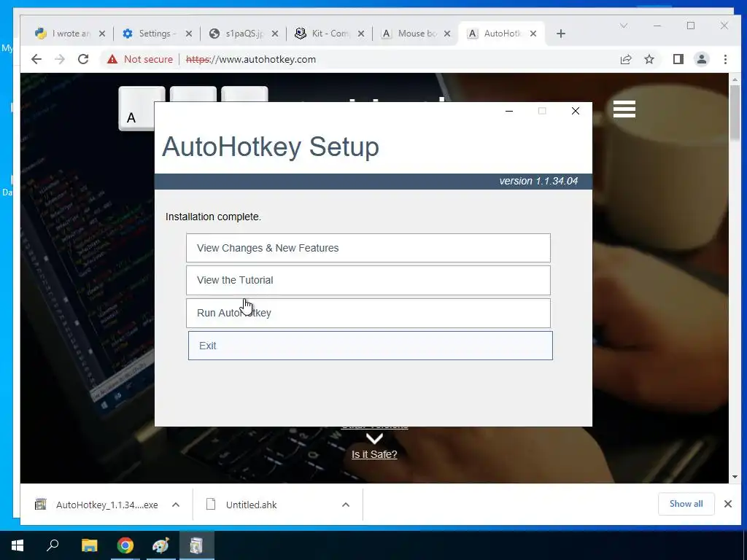
Task: Open Windows Start menu
Action: [18, 545]
